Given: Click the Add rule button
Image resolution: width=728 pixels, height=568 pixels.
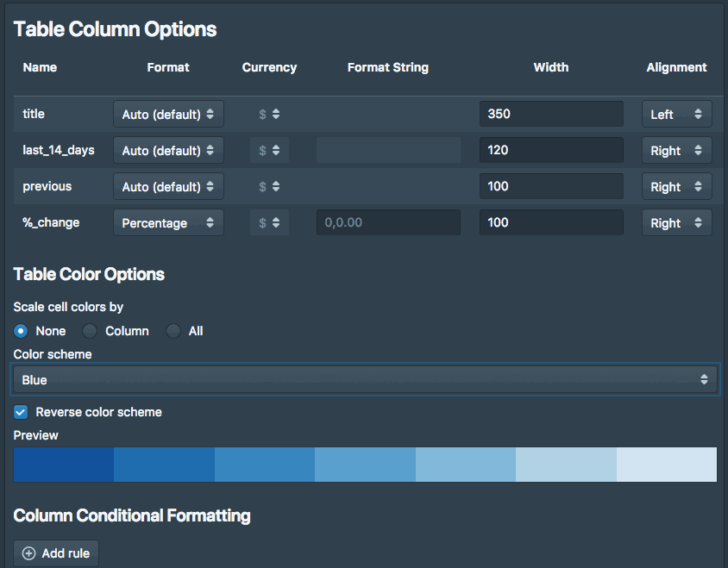Looking at the screenshot, I should [x=56, y=553].
